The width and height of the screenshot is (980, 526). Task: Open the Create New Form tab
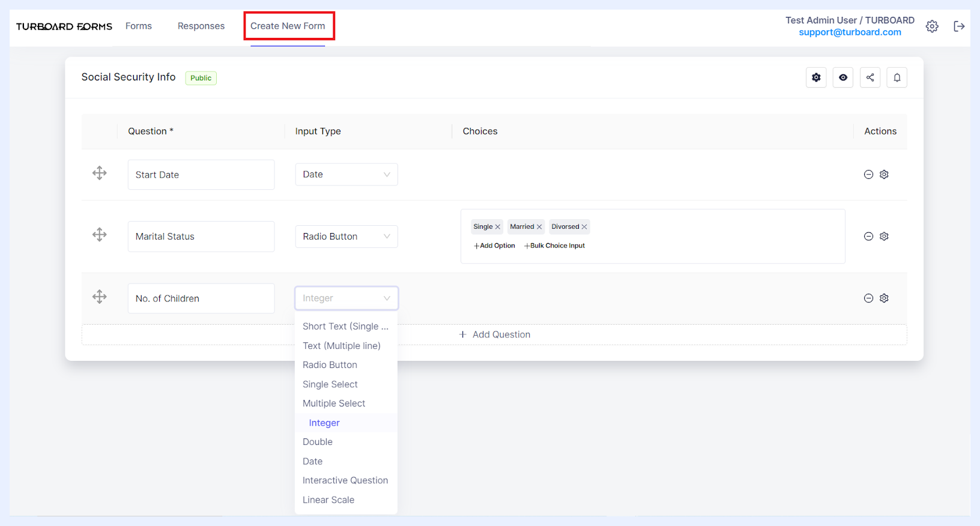288,26
